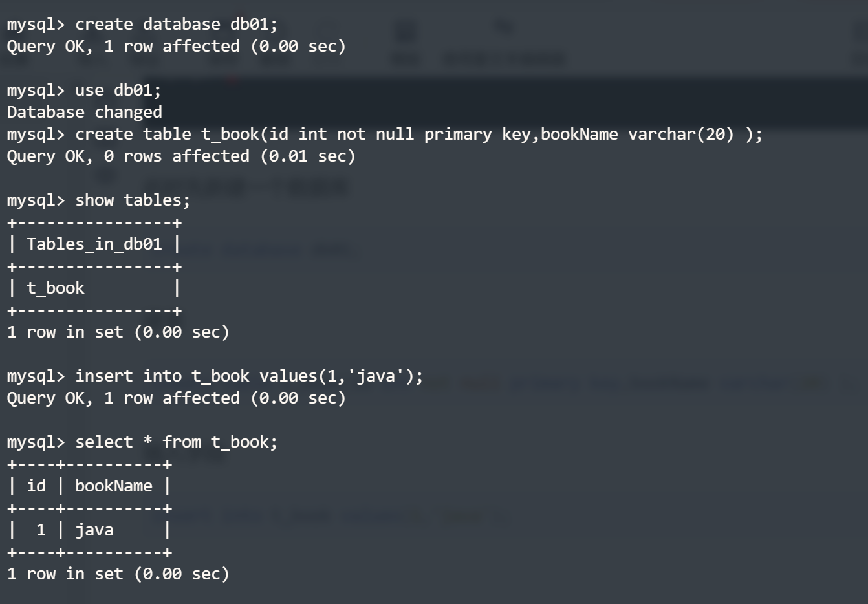The height and width of the screenshot is (604, 868).
Task: Click the 'use db01;' command line
Action: click(x=118, y=91)
